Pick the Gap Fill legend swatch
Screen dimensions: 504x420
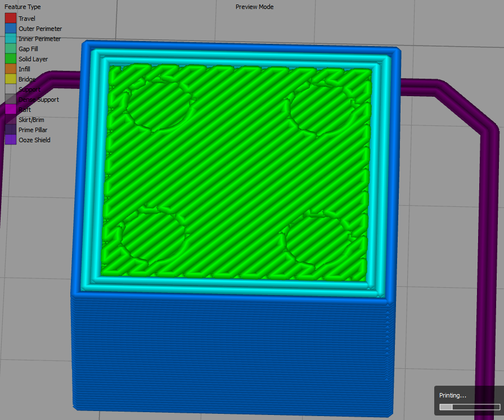coord(11,49)
